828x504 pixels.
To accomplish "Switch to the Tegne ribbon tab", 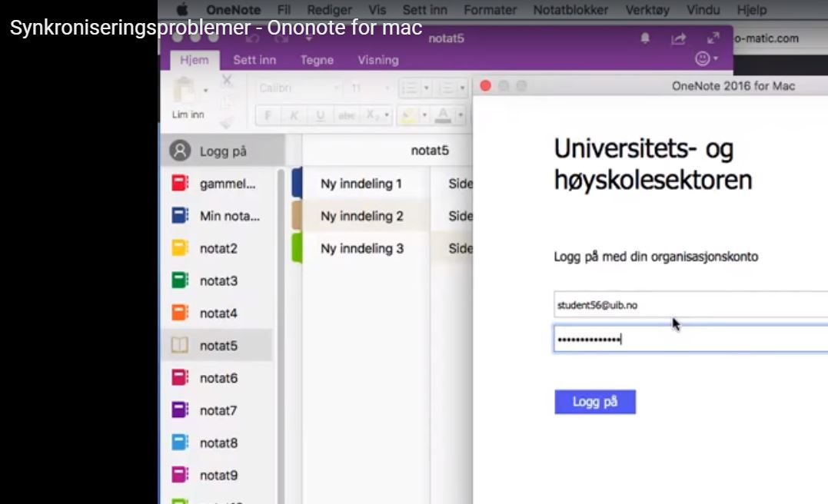I will [317, 60].
